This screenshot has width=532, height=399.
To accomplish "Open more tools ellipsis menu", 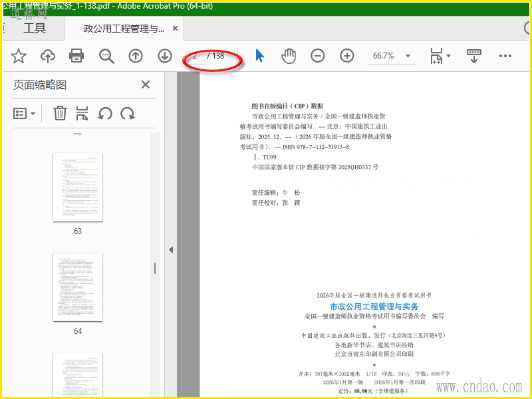I will [x=505, y=56].
